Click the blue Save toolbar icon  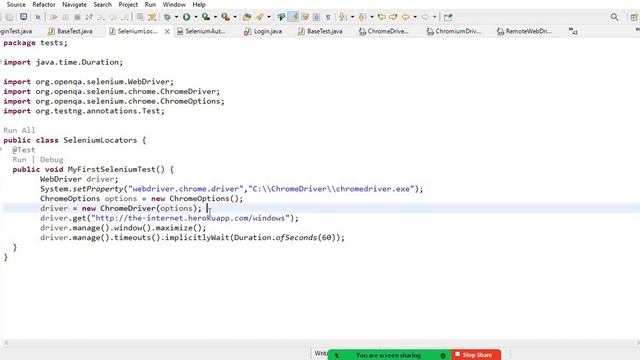(24, 17)
